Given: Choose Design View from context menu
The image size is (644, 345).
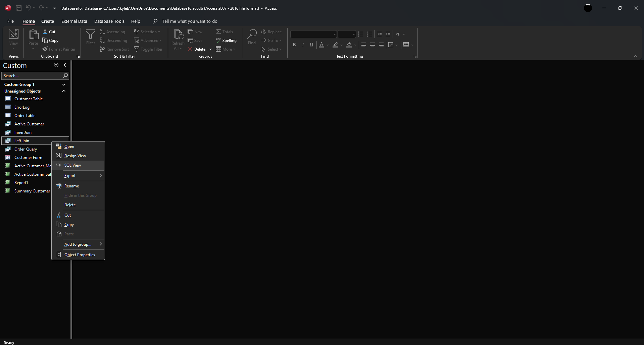Looking at the screenshot, I should [x=78, y=156].
